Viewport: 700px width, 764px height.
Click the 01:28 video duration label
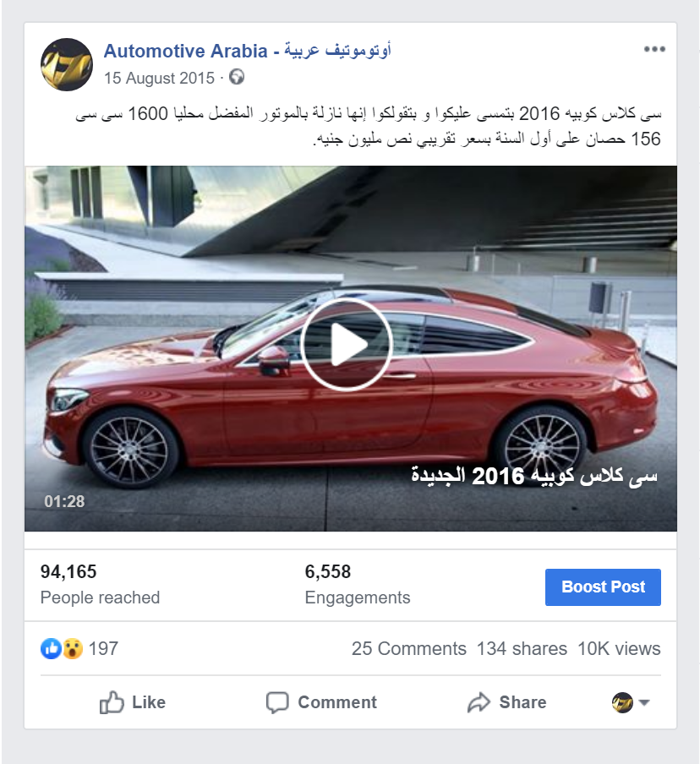coord(64,501)
